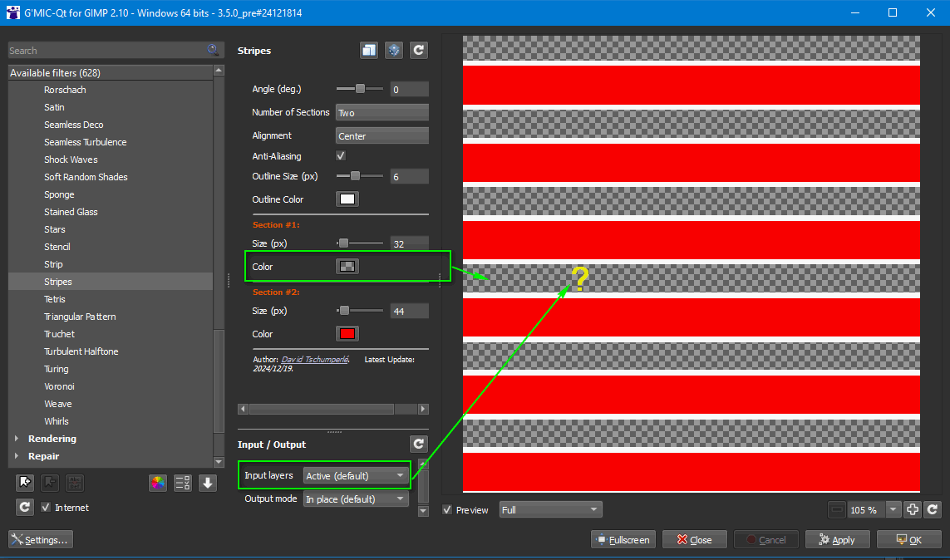Reset the preview zoom

(933, 510)
